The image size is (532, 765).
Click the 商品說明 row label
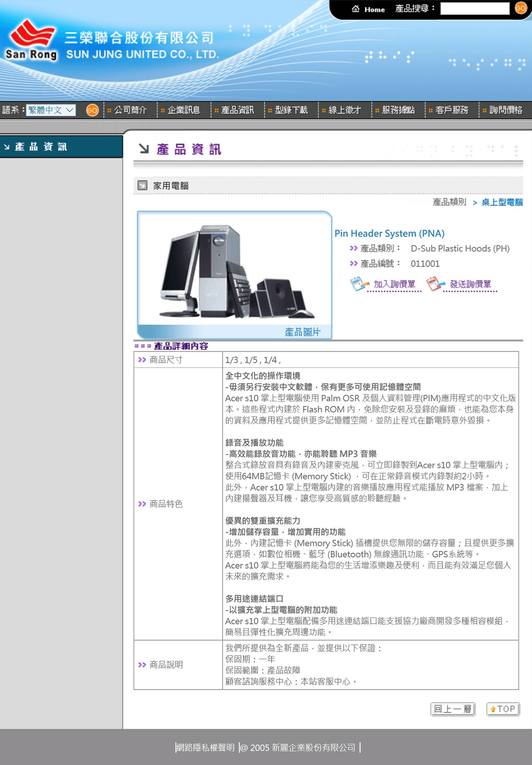coord(166,665)
